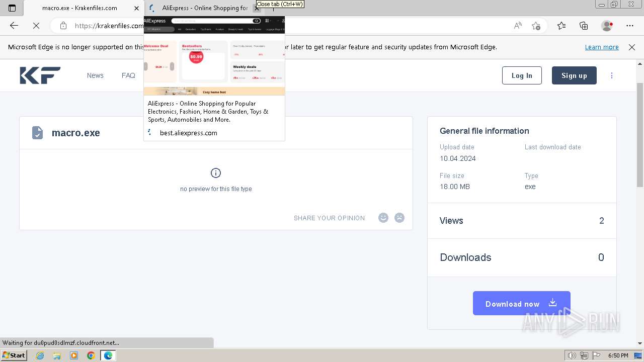Open the vertical dots site menu
Image resolution: width=644 pixels, height=362 pixels.
612,75
